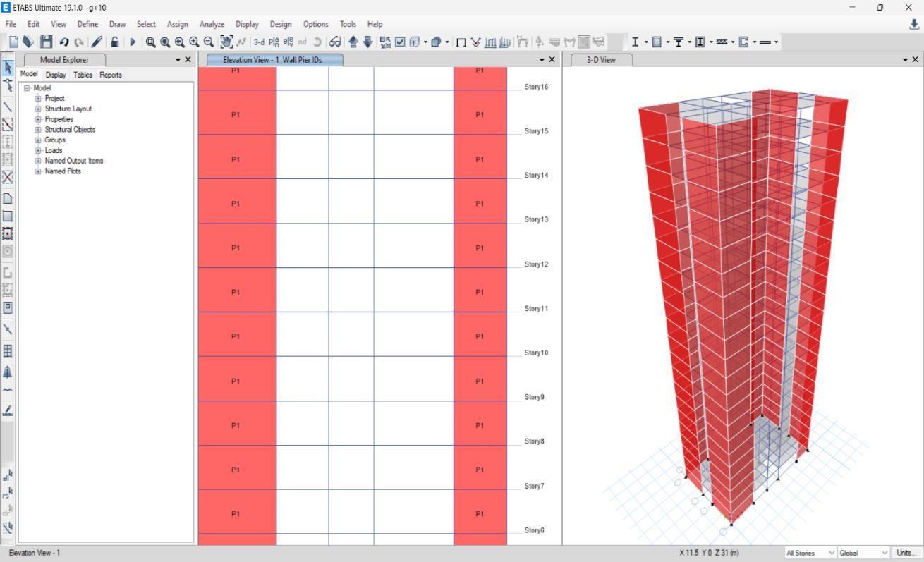Expand the Structural Objects node
The height and width of the screenshot is (562, 924).
39,130
